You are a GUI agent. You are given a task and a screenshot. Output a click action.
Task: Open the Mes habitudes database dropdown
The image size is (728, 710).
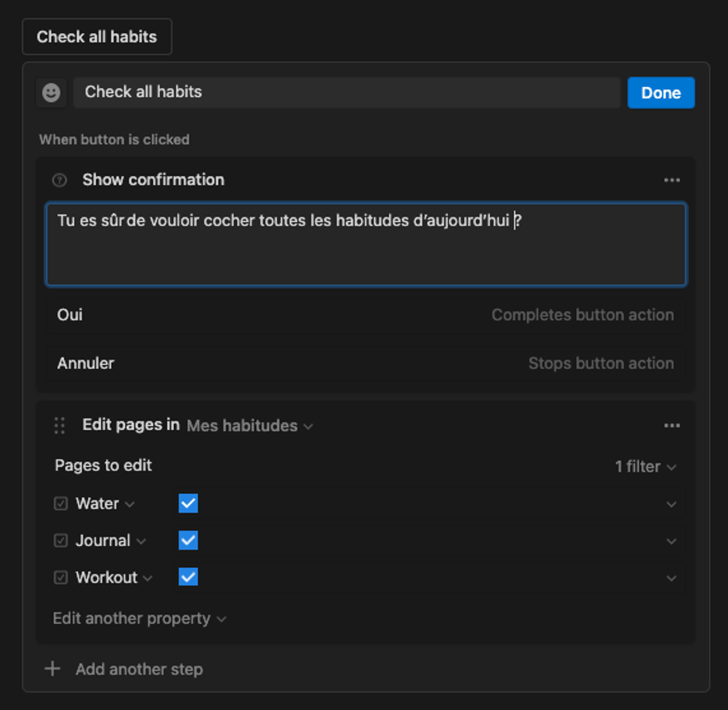[250, 426]
